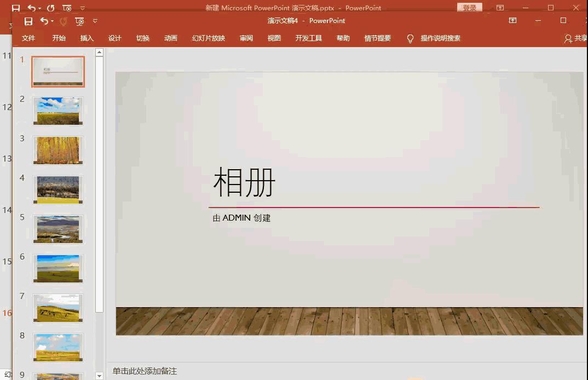Screen dimensions: 588x380
Task: Switch to the 幻灯片放映 ribbon tab
Action: (x=208, y=38)
